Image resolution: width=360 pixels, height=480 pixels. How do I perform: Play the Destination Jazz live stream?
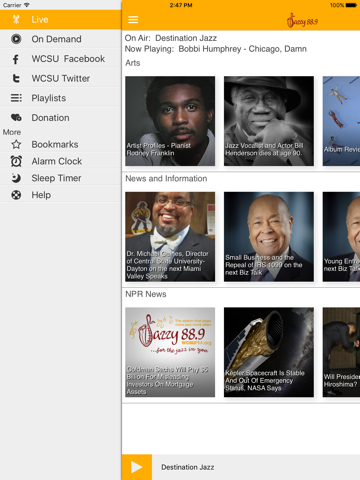(137, 467)
